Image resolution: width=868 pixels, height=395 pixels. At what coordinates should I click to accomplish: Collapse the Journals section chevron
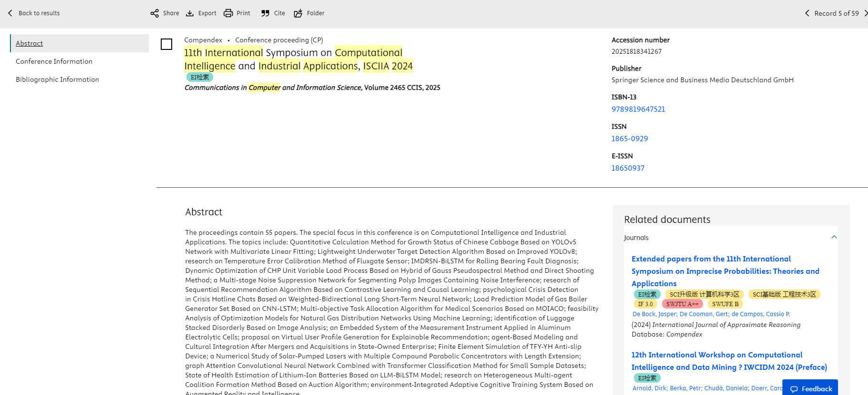click(x=834, y=237)
